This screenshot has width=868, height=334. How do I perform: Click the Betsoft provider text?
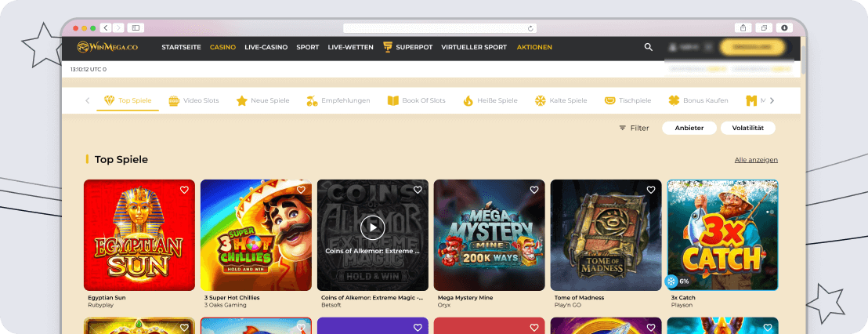(331, 305)
